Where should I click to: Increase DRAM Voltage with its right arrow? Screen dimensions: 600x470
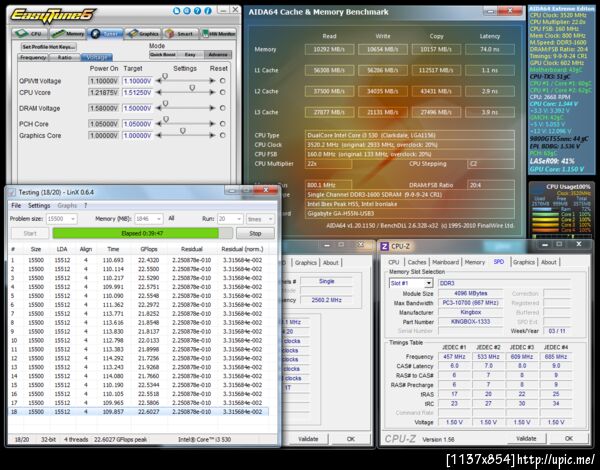tap(212, 108)
